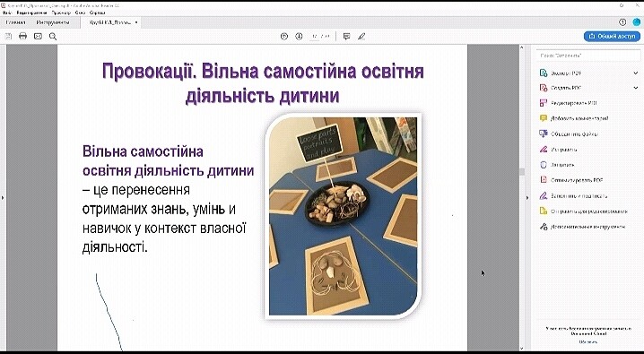644x354 pixels.
Task: Select the pen sign tool in toolbar
Action: (x=361, y=36)
